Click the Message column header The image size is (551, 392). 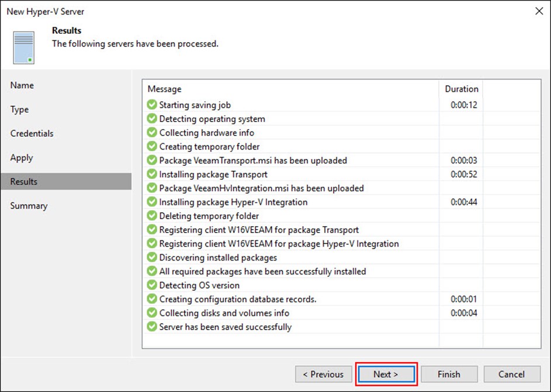(x=164, y=89)
